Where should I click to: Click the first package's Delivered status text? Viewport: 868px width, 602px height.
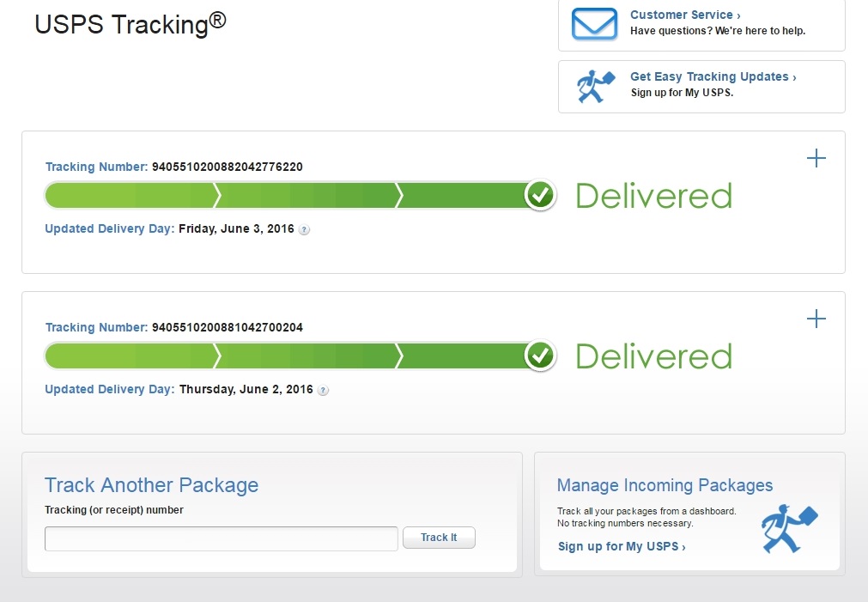click(x=653, y=197)
